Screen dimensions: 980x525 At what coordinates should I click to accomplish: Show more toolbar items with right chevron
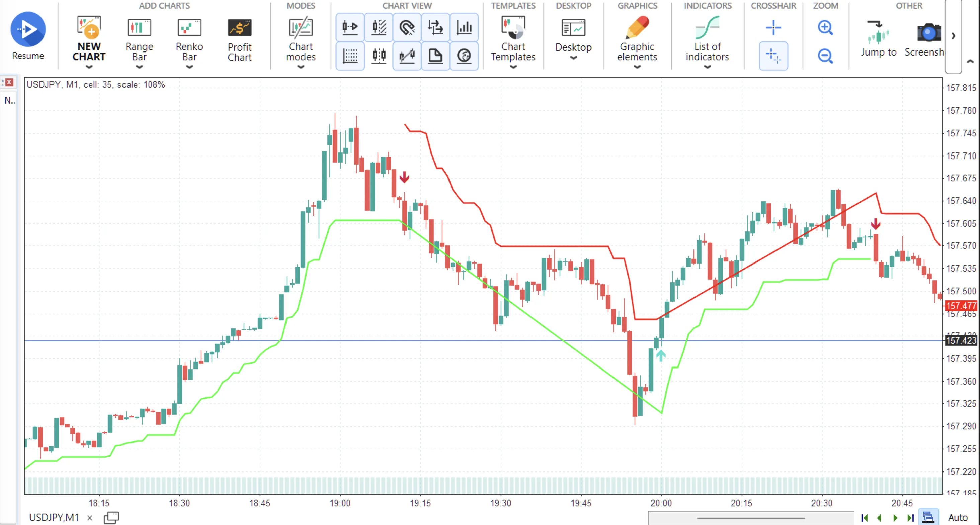click(x=953, y=36)
